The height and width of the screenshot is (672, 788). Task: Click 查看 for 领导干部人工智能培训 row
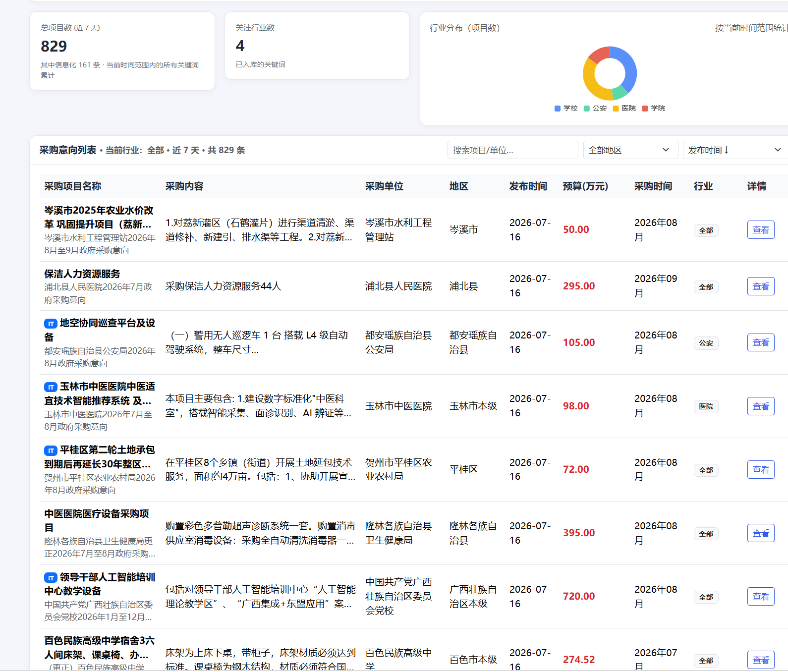pos(761,597)
